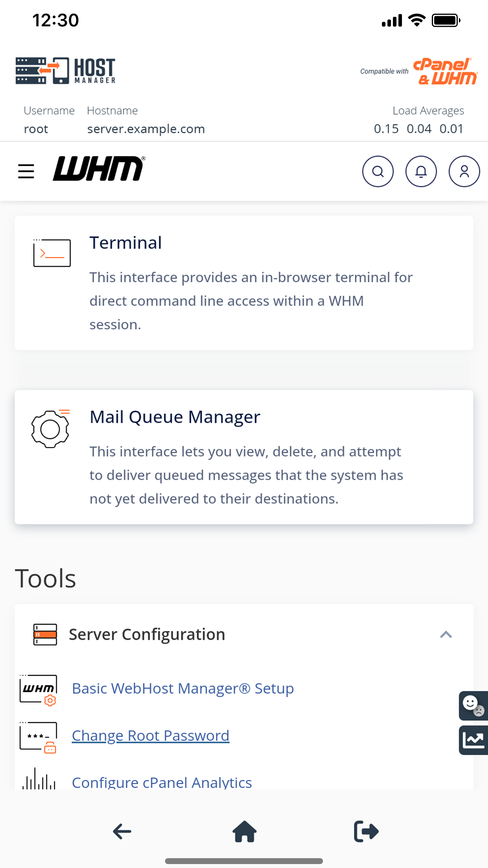Screen dimensions: 488x868
Task: Tap the battery indicator in status bar
Action: tap(446, 20)
